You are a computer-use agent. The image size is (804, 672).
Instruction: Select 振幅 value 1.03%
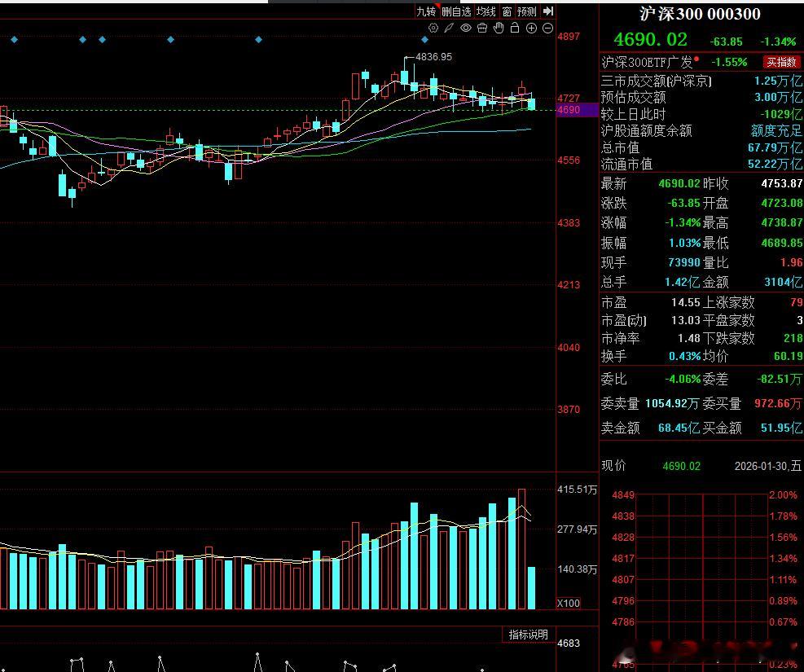tap(684, 243)
